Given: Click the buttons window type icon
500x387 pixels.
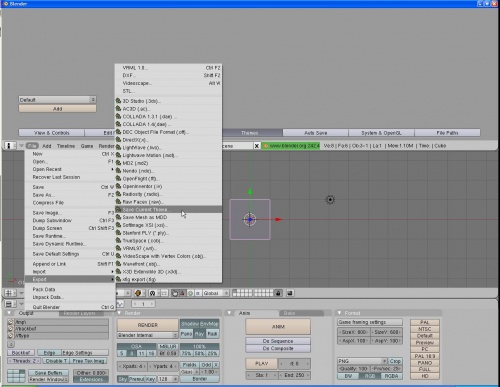Looking at the screenshot, I should click(x=9, y=304).
